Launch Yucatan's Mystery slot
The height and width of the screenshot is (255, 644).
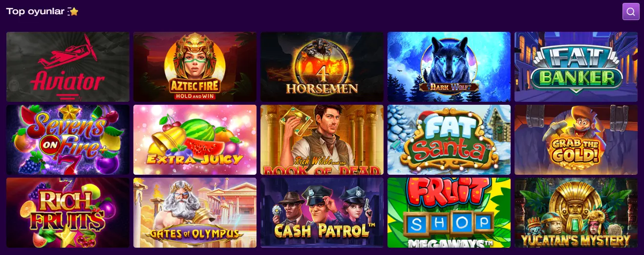576,212
